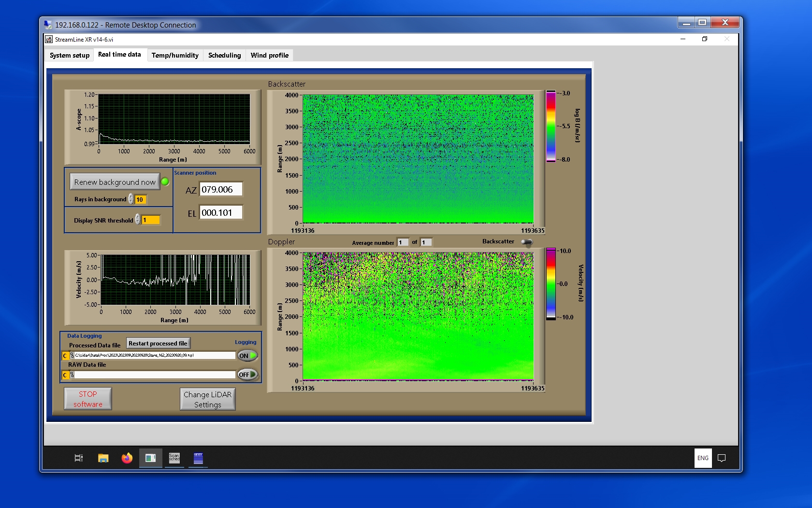Click the AZ scanner position field
Viewport: 812px width, 508px height.
point(221,190)
